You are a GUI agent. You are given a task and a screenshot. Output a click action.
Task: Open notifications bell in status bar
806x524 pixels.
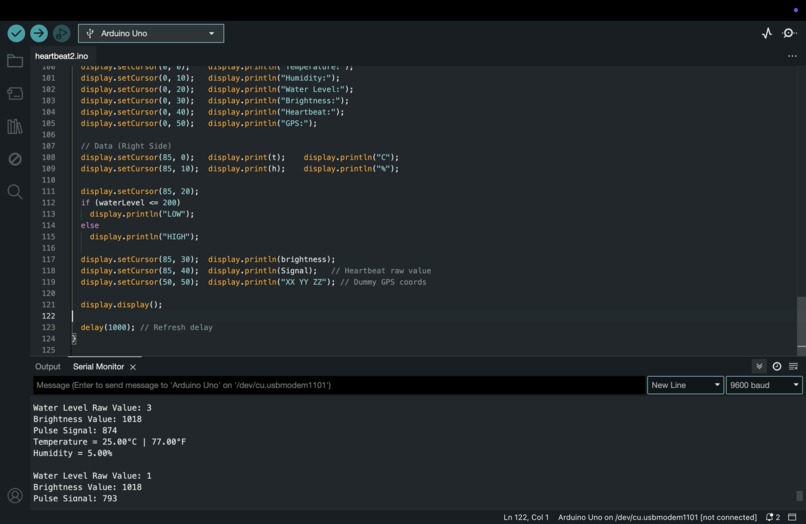pyautogui.click(x=773, y=517)
